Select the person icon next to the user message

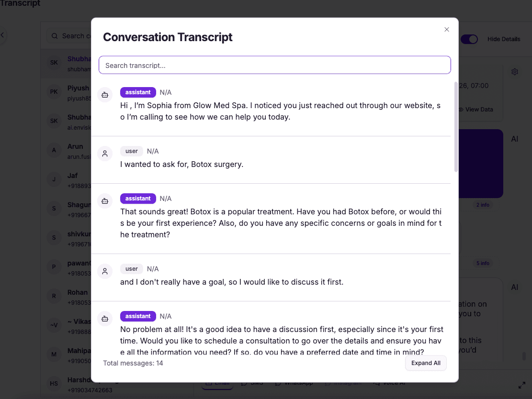(105, 154)
